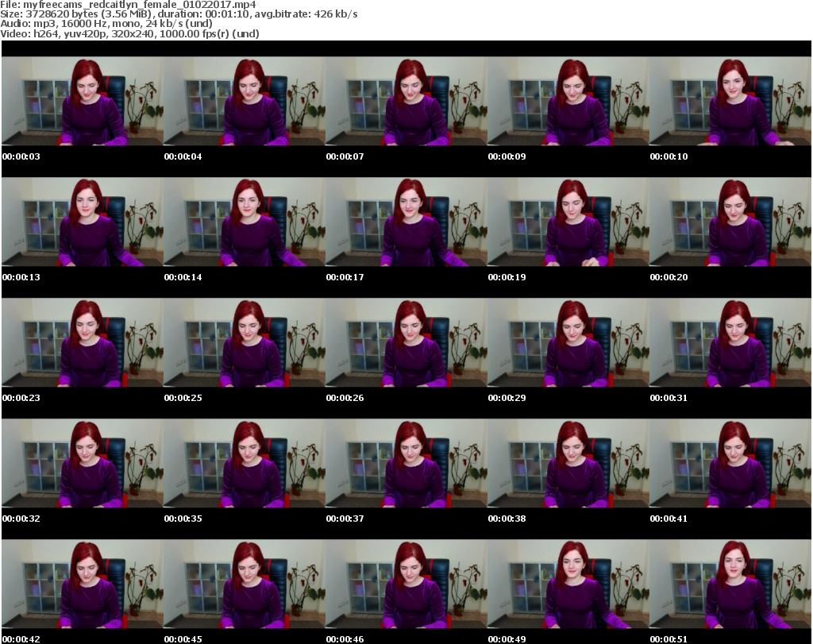
Task: Click the timestamp text 00:00:03
Action: click(21, 156)
